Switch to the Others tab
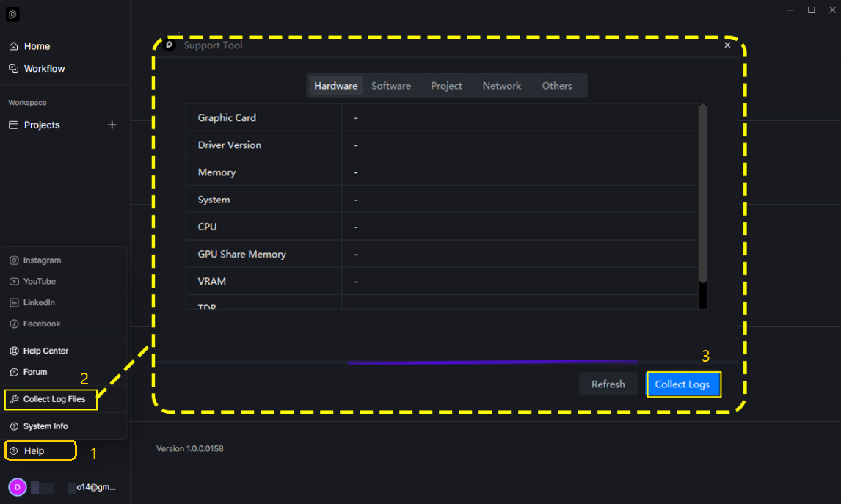The image size is (841, 504). coord(556,86)
